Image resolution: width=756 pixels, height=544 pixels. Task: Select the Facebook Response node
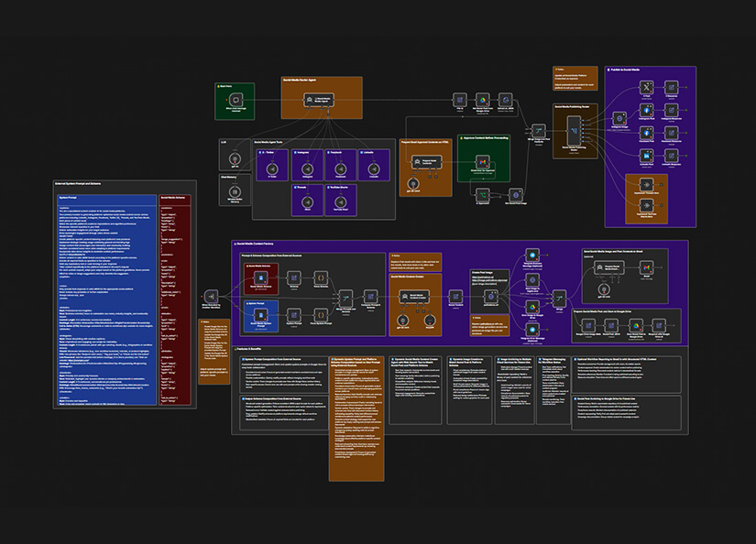[671, 133]
